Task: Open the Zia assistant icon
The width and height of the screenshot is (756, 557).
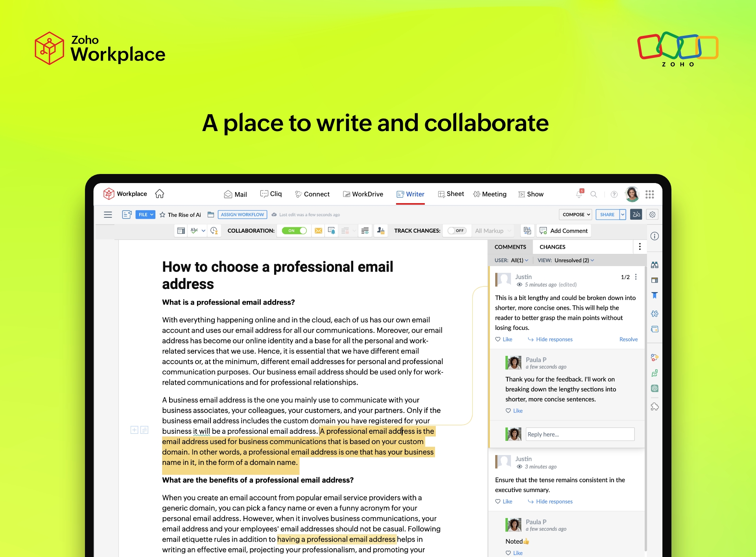Action: (636, 215)
